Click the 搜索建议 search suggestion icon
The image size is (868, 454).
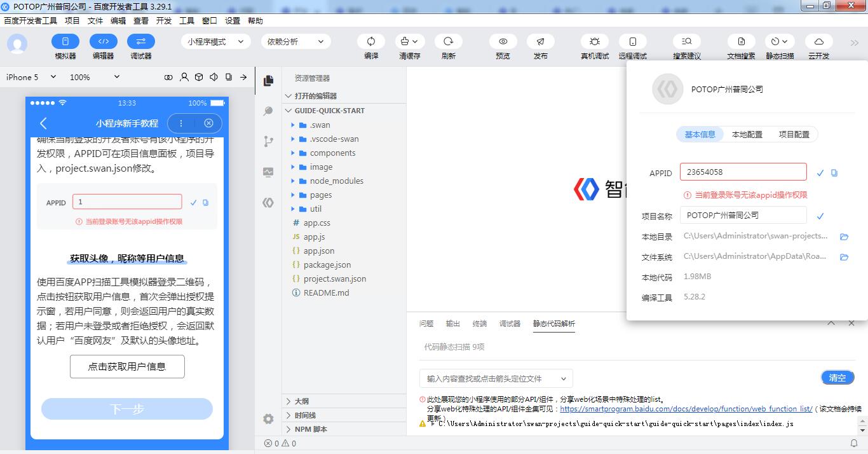pos(687,41)
